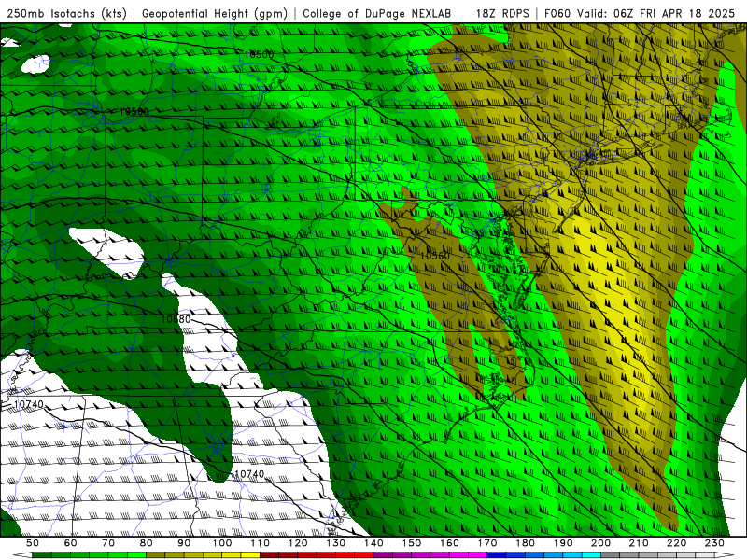Screen dimensions: 747x560
Task: Pick the bright yellow swatch just before 110
Action: click(250, 554)
